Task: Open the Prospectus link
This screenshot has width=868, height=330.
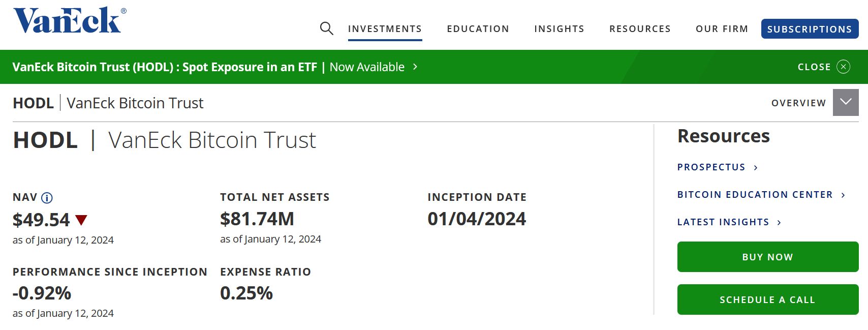Action: point(711,167)
